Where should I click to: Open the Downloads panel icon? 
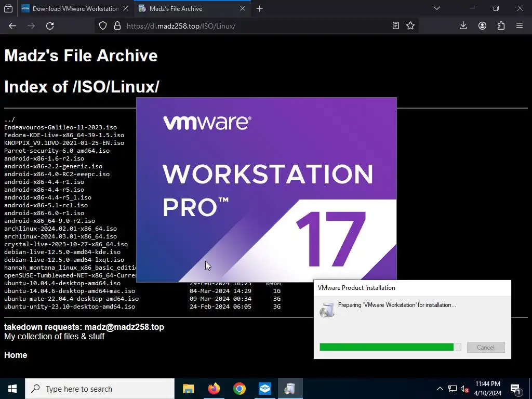click(463, 25)
